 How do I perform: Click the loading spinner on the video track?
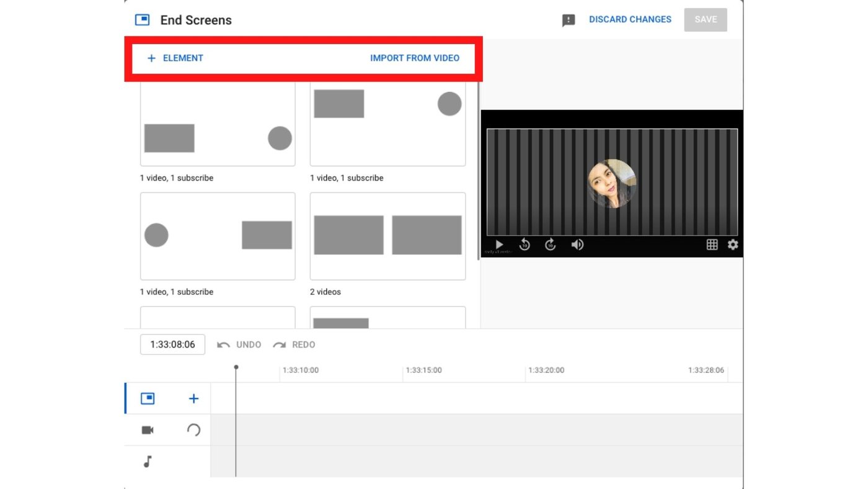click(193, 429)
